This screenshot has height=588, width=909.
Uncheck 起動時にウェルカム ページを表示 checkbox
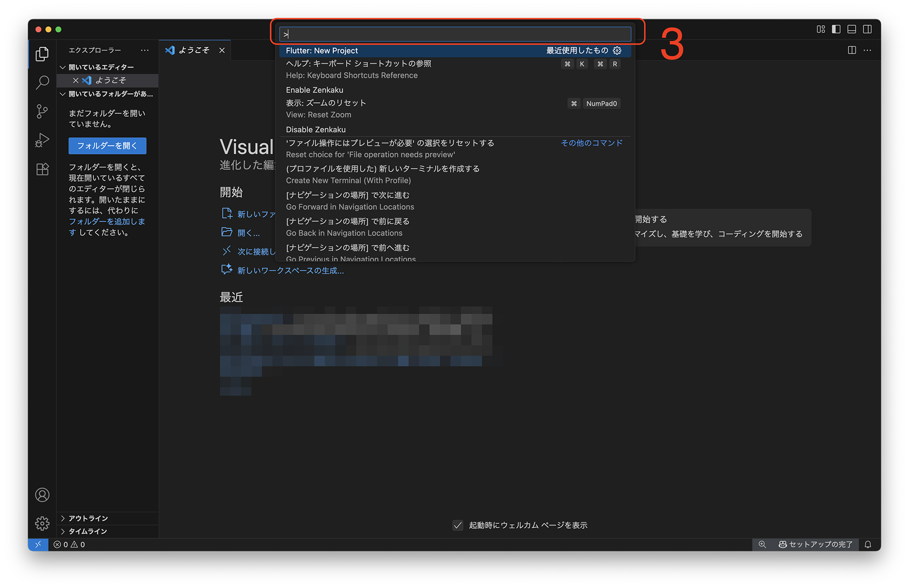[x=458, y=525]
